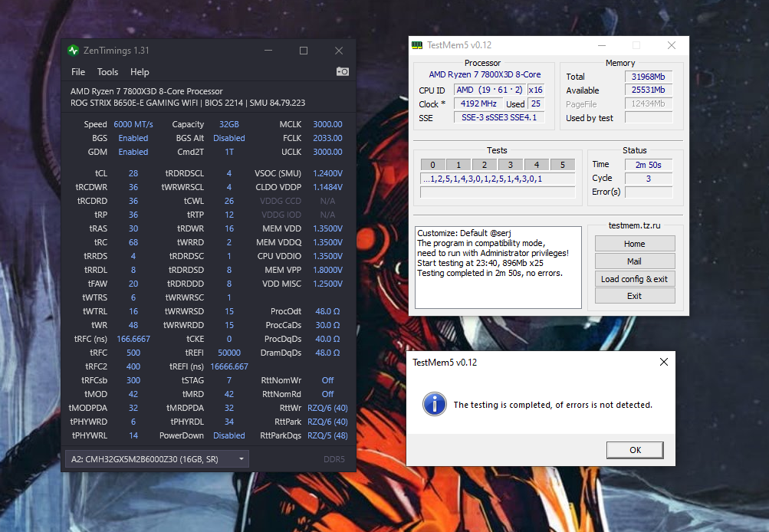Click the TestMem5 log text area
Screen dimensions: 769x532
498,268
